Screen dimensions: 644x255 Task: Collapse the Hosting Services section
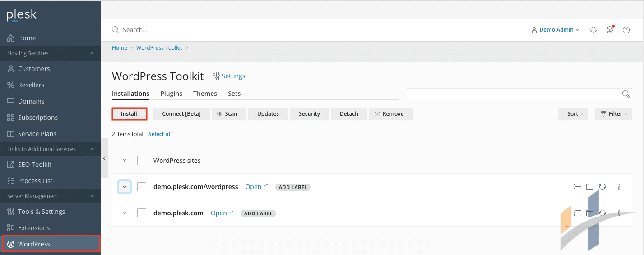tap(92, 53)
